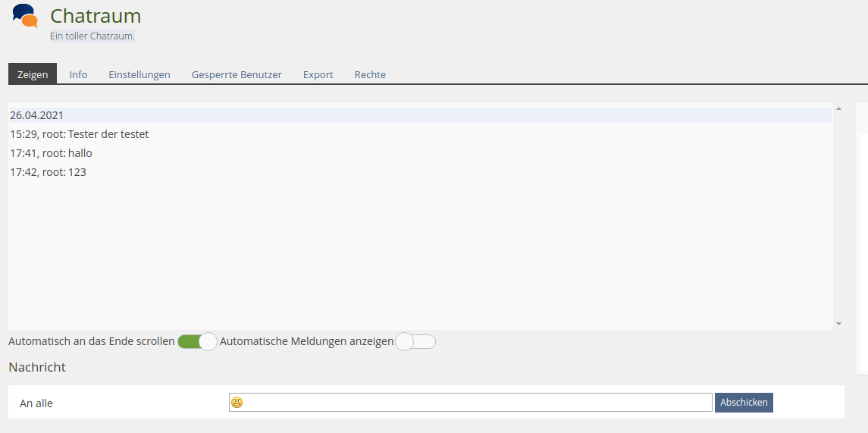Open the Info tab
This screenshot has width=868, height=433.
(78, 74)
